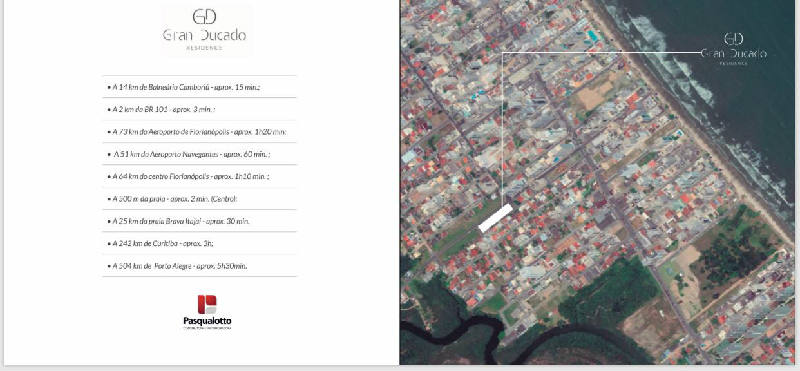Select the Balneário Camboriú distance line
The image size is (800, 371).
click(184, 87)
